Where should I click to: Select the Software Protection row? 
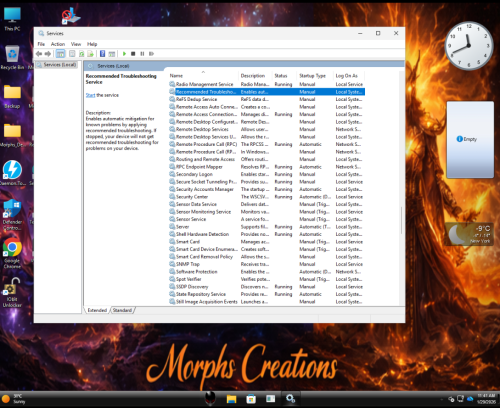pos(267,272)
